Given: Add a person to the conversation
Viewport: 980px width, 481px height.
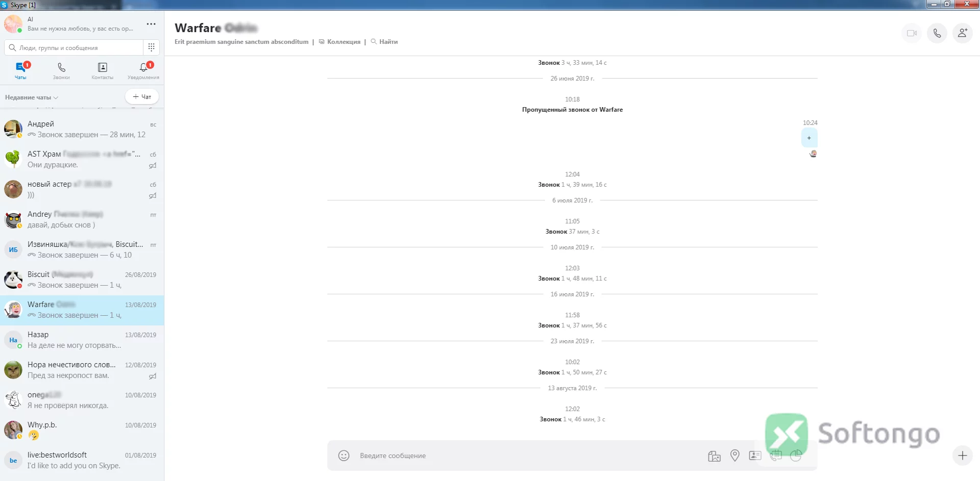Looking at the screenshot, I should click(963, 33).
